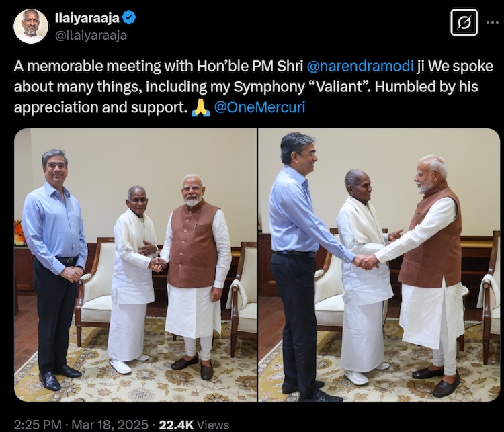Click the Mar 18, 2025 date
The width and height of the screenshot is (504, 432).
(110, 425)
